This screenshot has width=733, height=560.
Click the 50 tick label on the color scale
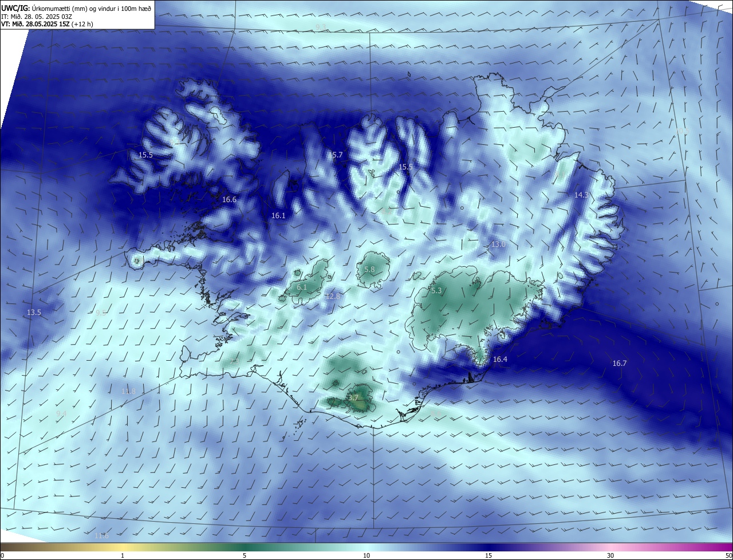click(x=728, y=555)
